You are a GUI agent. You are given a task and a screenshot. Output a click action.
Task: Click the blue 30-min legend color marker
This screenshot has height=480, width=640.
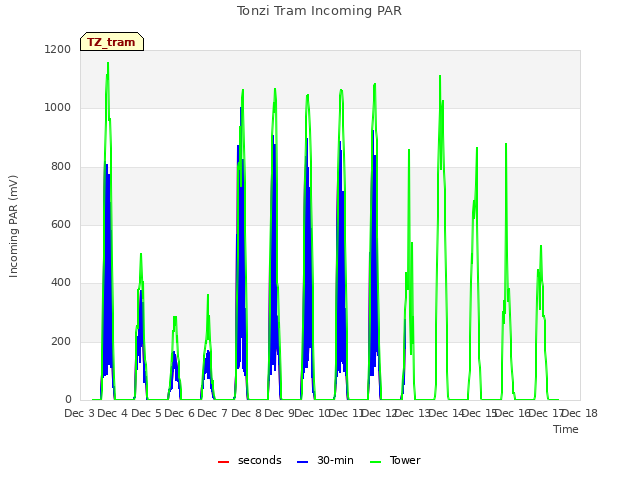(302, 462)
